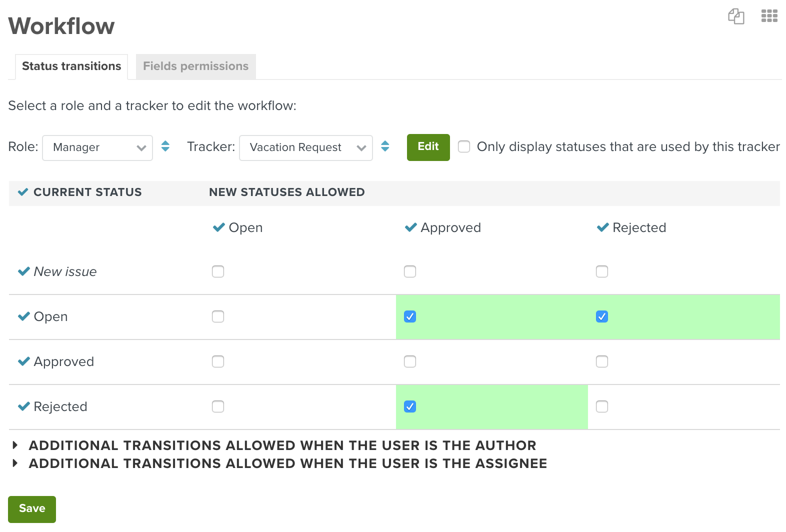Click checkmark icon for Approved row

pyautogui.click(x=23, y=361)
